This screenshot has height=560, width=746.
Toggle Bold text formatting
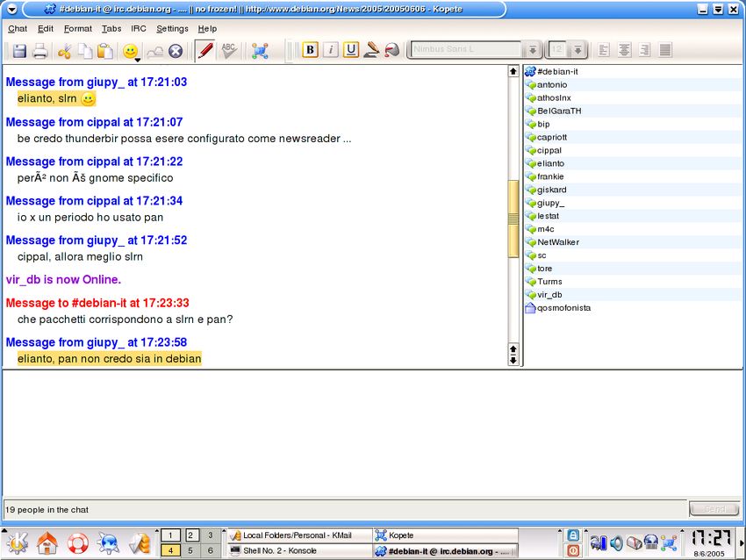pyautogui.click(x=310, y=50)
